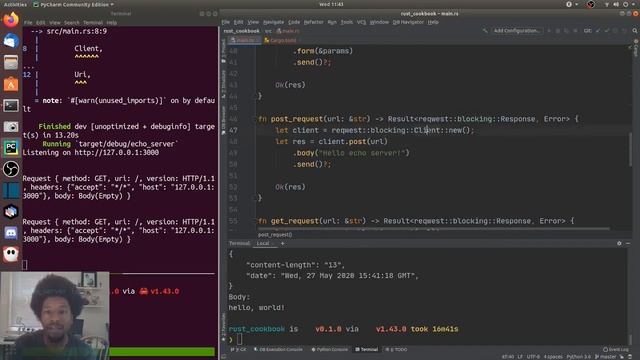The width and height of the screenshot is (640, 360).
Task: Open the TODO tool window
Action: pos(396,349)
